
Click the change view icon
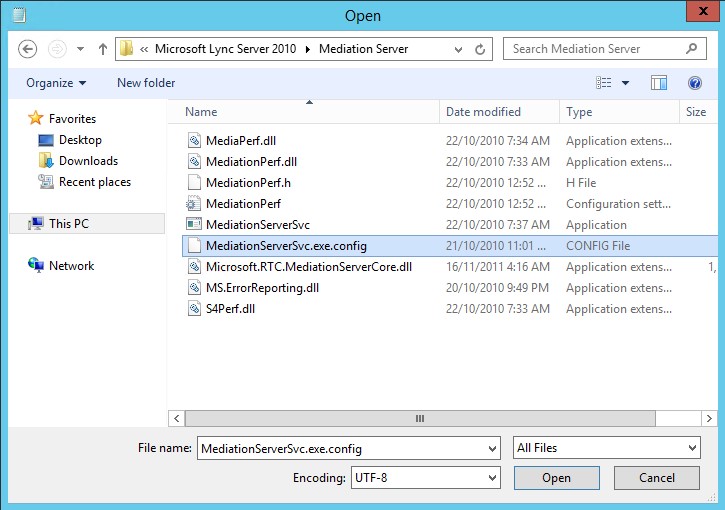coord(603,83)
